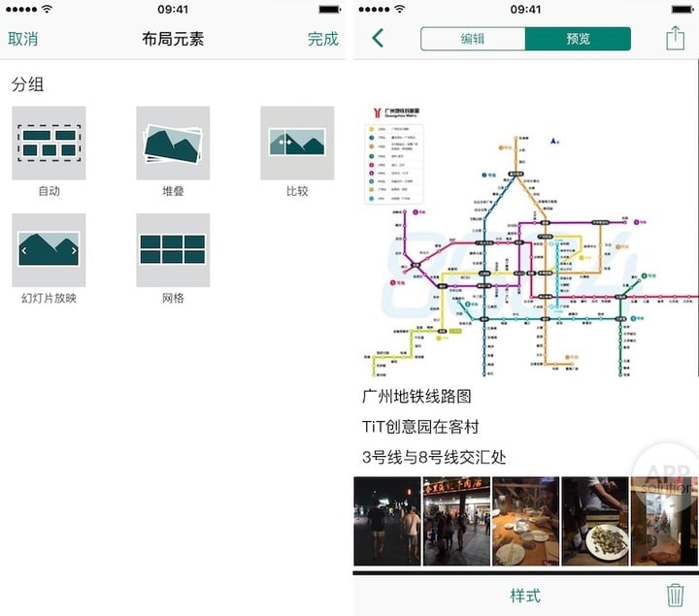Switch to the 预览 (preview) tab
The width and height of the screenshot is (699, 616).
(x=578, y=39)
